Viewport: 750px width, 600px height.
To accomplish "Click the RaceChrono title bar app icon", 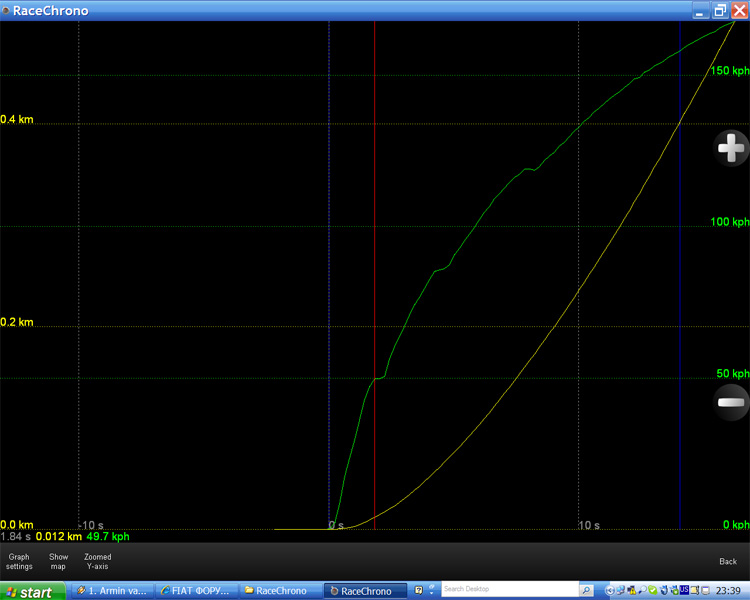I will tap(6, 11).
